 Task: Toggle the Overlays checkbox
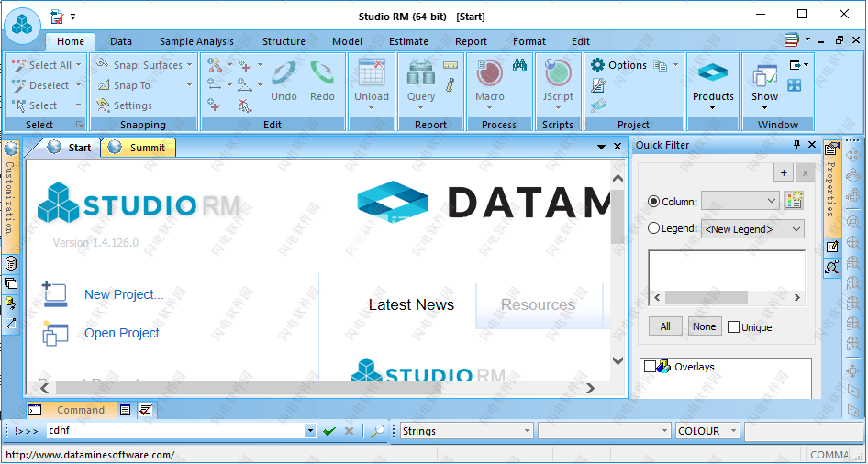[x=650, y=366]
